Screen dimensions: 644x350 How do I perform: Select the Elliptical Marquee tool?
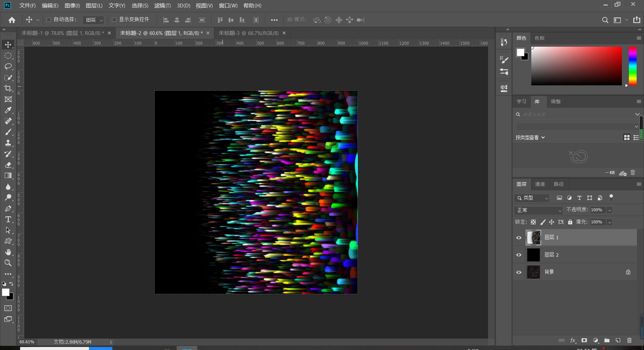coord(8,56)
